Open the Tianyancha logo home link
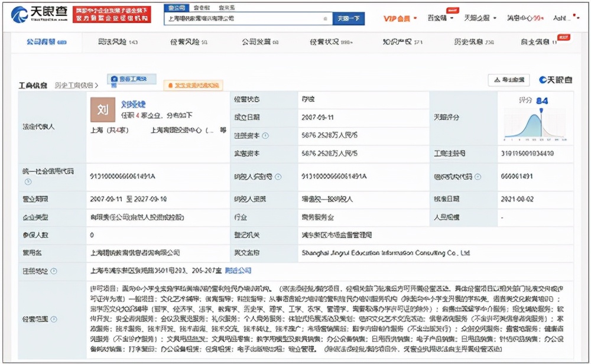Screen dimensions: 591x364 pyautogui.click(x=39, y=14)
